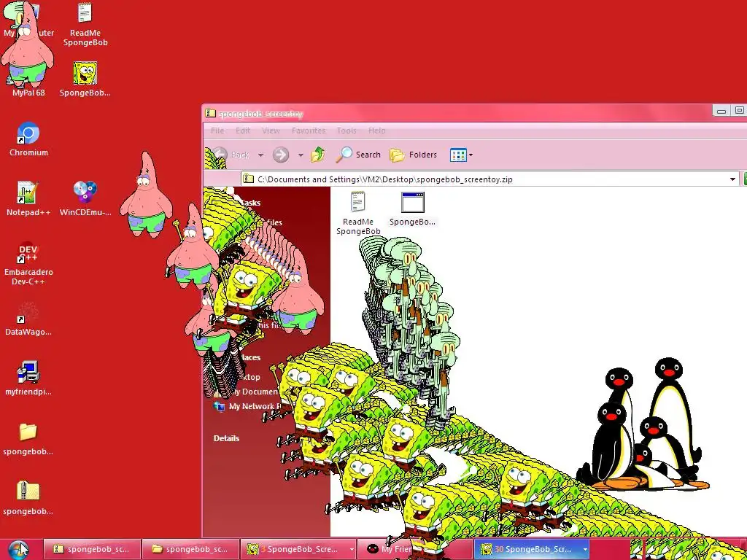
Task: Open the View menu
Action: 271,131
